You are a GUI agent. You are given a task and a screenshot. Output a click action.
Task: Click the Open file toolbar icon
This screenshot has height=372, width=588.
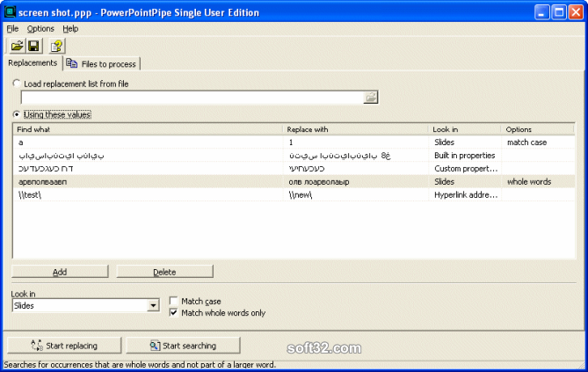point(17,47)
